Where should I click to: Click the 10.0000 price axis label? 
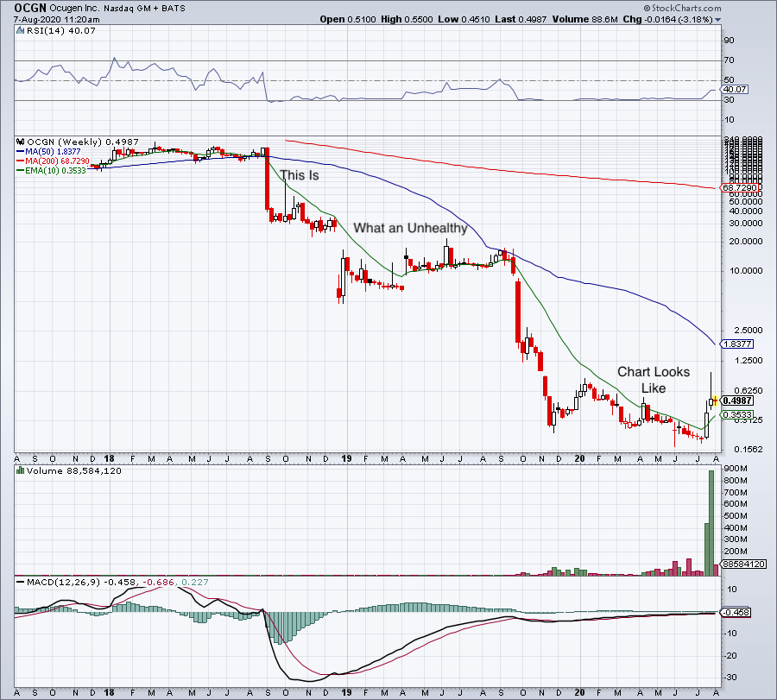[746, 271]
